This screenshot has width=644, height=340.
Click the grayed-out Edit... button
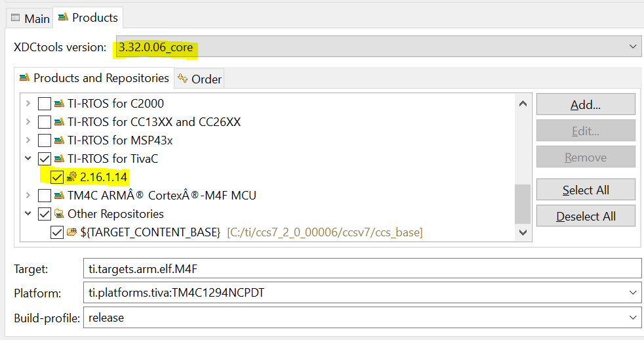pos(586,131)
